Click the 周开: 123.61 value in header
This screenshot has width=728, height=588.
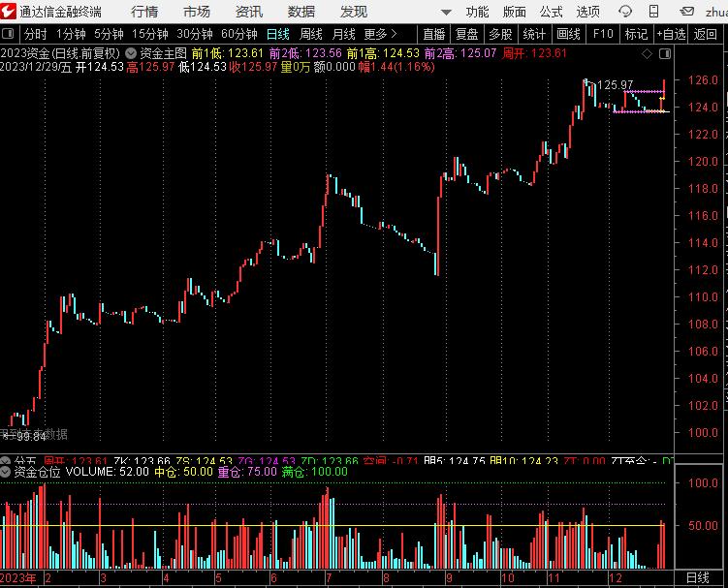click(534, 53)
